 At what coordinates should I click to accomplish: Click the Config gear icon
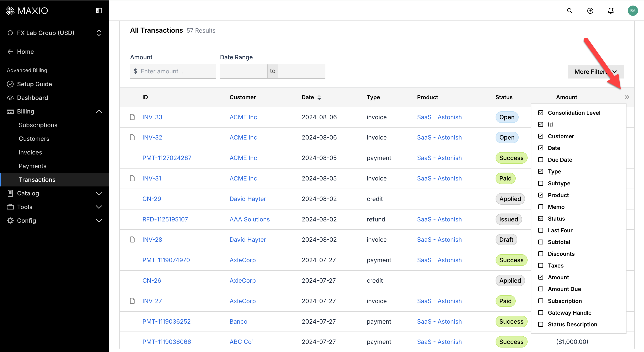10,221
